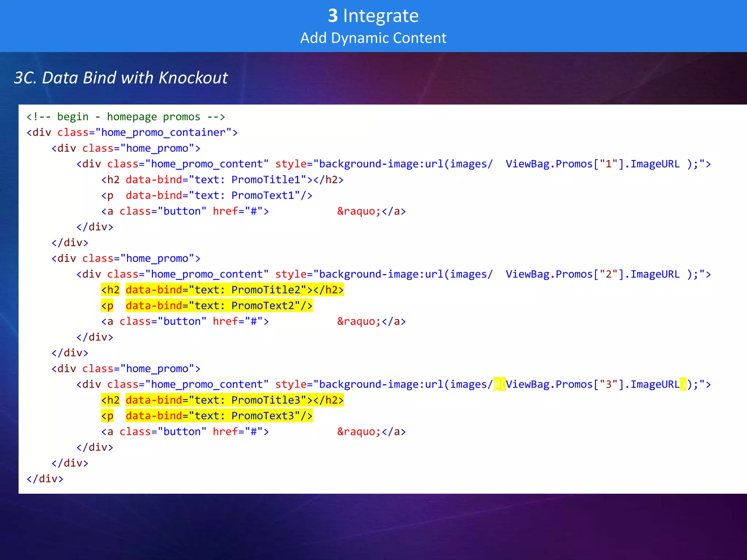
Task: Click the 'home_promo_container' div line
Action: click(132, 132)
